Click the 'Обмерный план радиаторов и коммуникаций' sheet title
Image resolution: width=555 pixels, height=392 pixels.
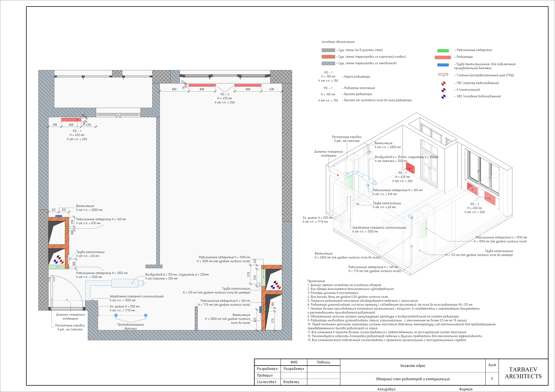tap(413, 379)
